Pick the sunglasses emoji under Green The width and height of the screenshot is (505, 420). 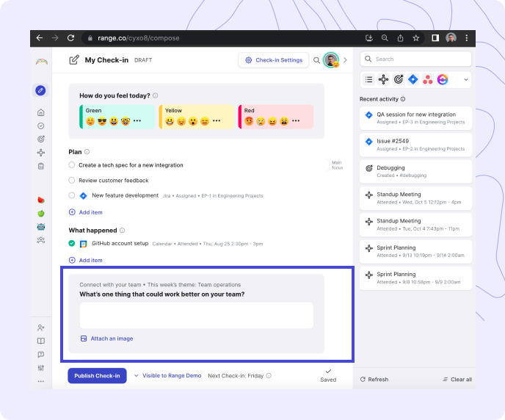pos(102,121)
